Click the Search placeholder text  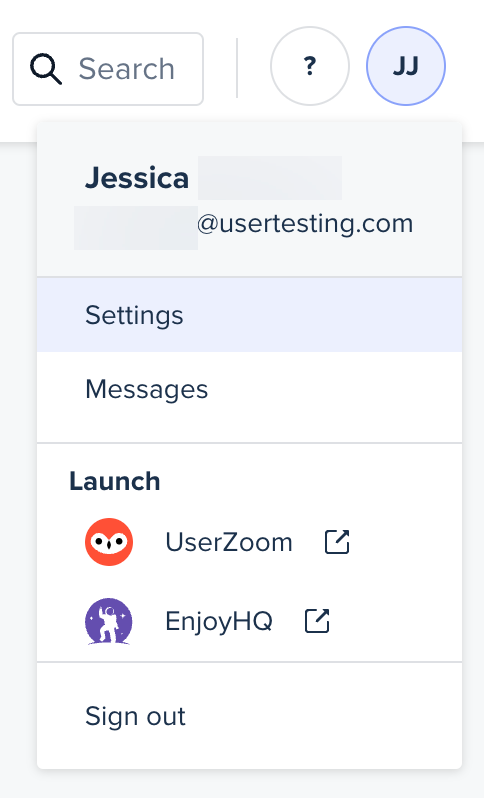[127, 69]
